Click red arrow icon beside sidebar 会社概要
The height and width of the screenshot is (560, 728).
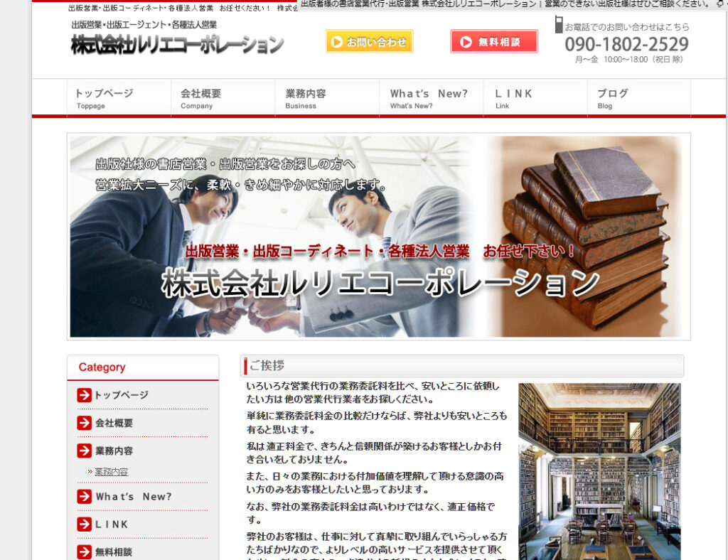tap(85, 423)
